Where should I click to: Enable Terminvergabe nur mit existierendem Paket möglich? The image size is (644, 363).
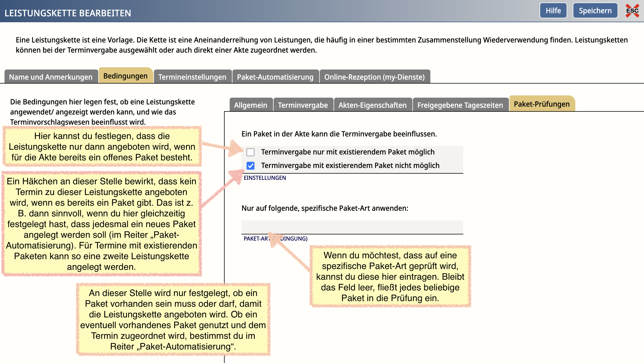point(251,152)
